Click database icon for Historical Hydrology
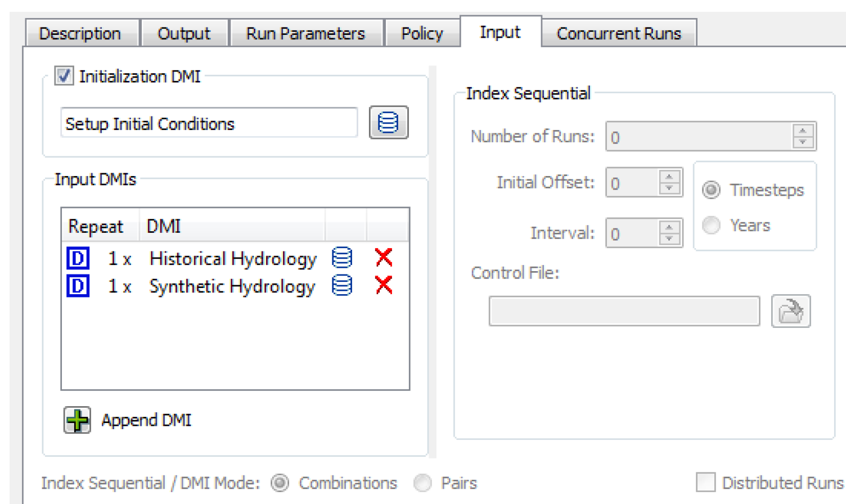The height and width of the screenshot is (504, 846). (342, 258)
